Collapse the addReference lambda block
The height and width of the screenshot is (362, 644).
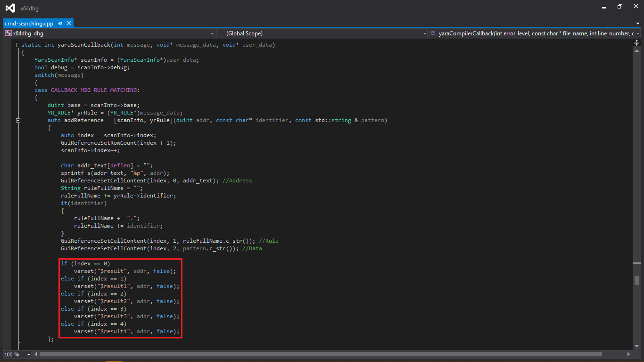click(x=18, y=121)
